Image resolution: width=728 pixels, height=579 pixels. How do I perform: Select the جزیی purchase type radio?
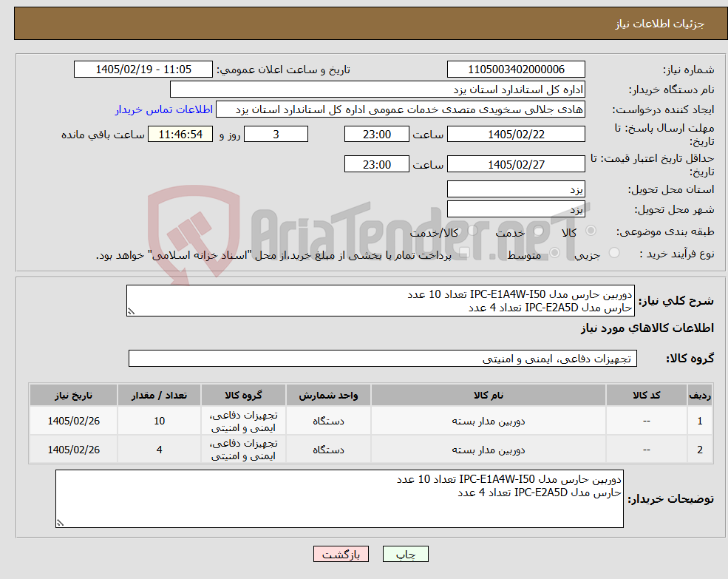(614, 253)
